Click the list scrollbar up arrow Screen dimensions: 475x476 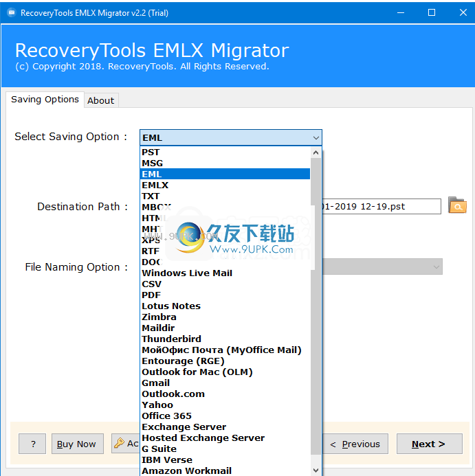tap(316, 152)
